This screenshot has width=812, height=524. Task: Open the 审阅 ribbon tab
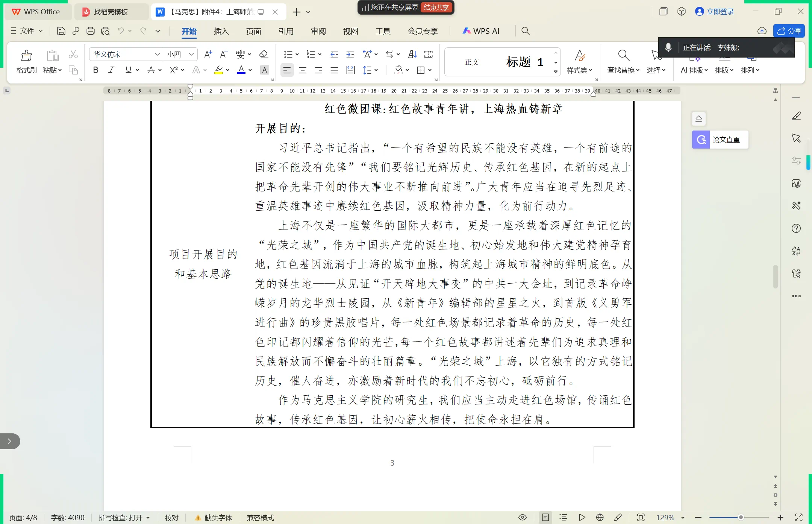318,31
